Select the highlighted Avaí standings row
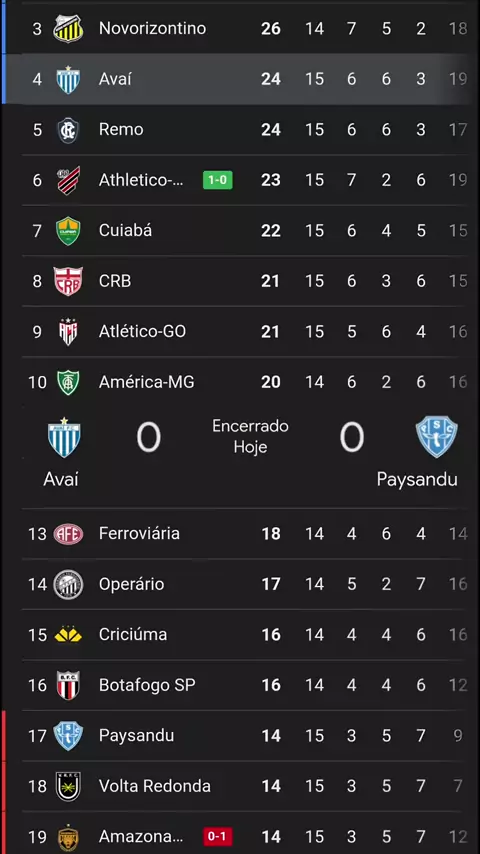The image size is (480, 854). pyautogui.click(x=240, y=79)
